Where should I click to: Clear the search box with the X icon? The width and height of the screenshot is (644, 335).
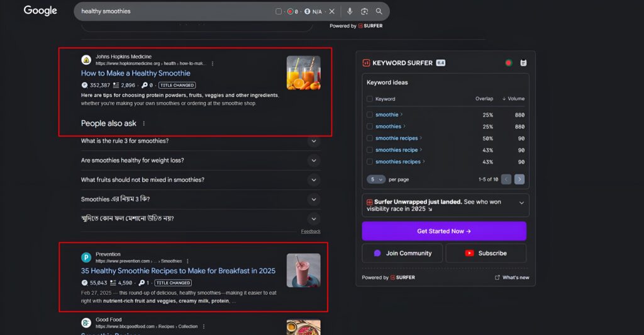pos(332,11)
